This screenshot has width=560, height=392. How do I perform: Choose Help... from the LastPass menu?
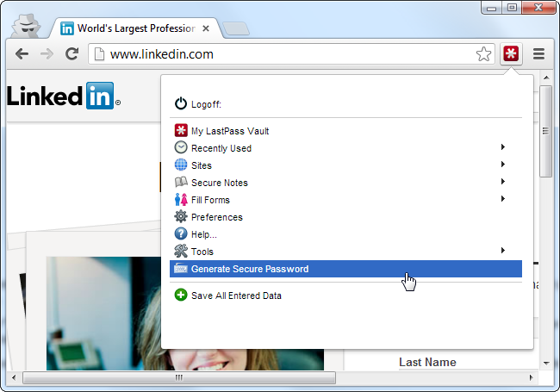345,233
